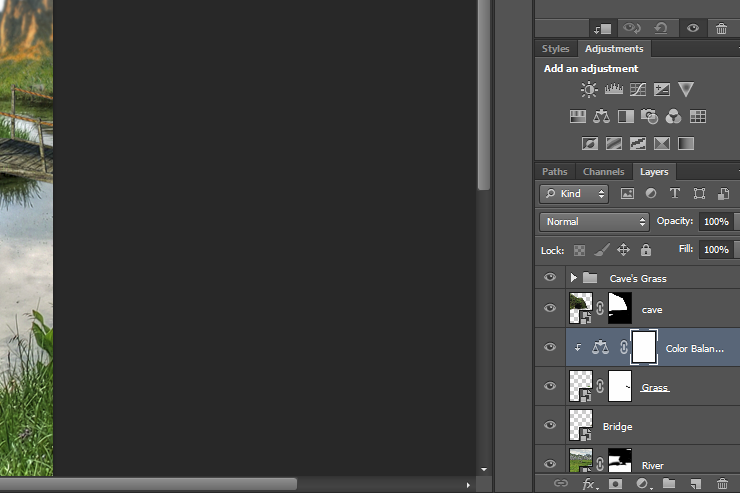This screenshot has height=493, width=740.
Task: Add a Brightness/Contrast adjustment
Action: coord(589,89)
